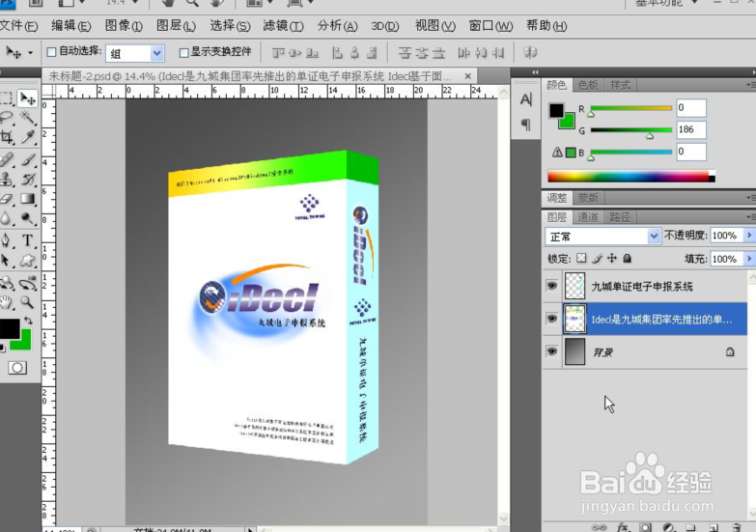The width and height of the screenshot is (756, 532).
Task: Click the G value field showing 186
Action: click(x=691, y=129)
